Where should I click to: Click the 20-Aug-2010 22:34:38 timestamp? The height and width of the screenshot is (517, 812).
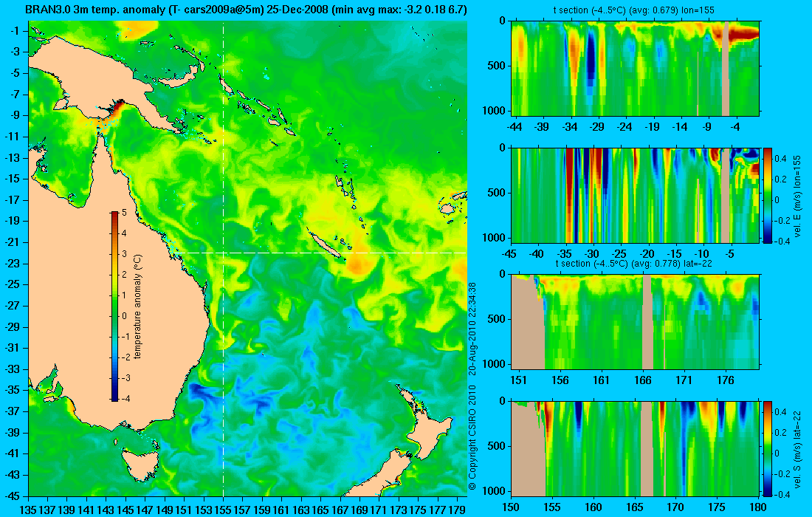tap(472, 329)
